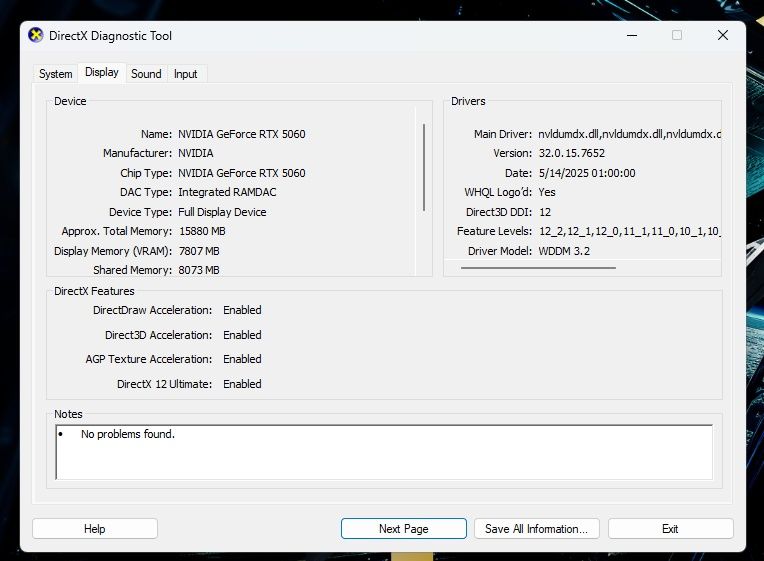Close the DirectX Diagnostic Tool window
The height and width of the screenshot is (561, 764).
pyautogui.click(x=723, y=35)
